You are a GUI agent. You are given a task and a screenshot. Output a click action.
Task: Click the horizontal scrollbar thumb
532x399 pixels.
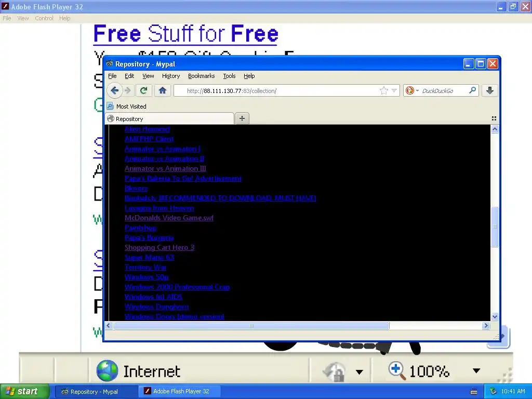point(251,326)
